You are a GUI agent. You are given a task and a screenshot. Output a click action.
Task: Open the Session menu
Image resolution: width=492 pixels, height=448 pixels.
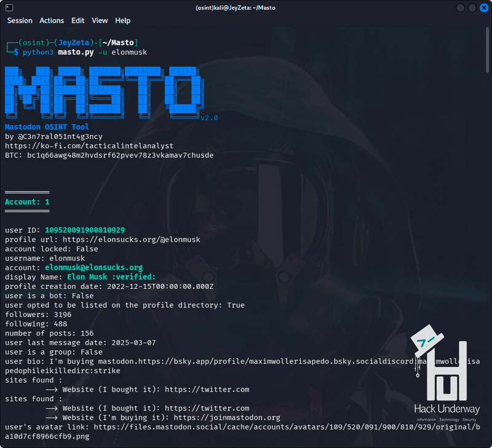(20, 21)
